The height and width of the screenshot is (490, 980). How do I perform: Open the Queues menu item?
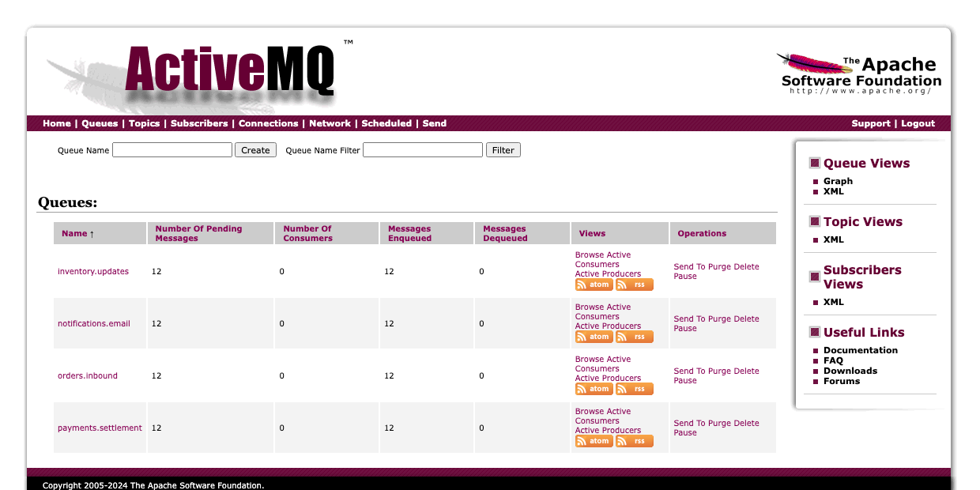100,123
